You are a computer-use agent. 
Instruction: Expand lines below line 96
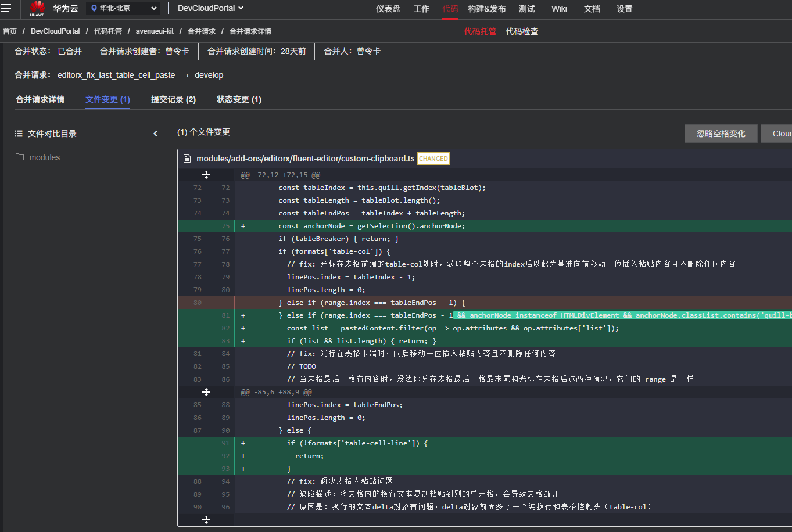206,520
